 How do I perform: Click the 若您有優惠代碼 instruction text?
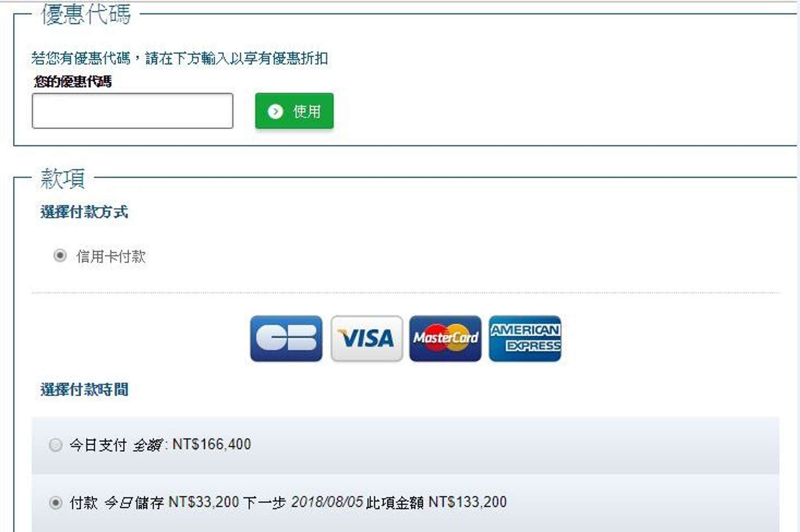[180, 58]
